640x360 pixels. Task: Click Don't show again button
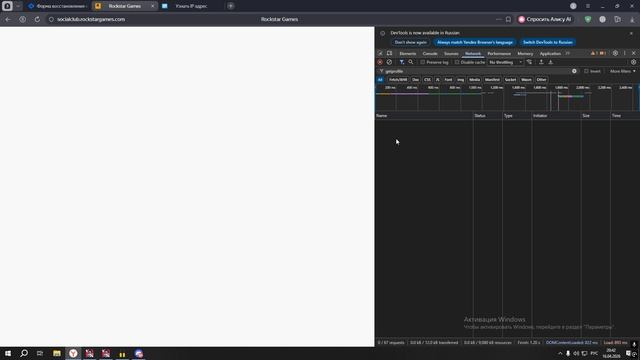click(x=411, y=42)
